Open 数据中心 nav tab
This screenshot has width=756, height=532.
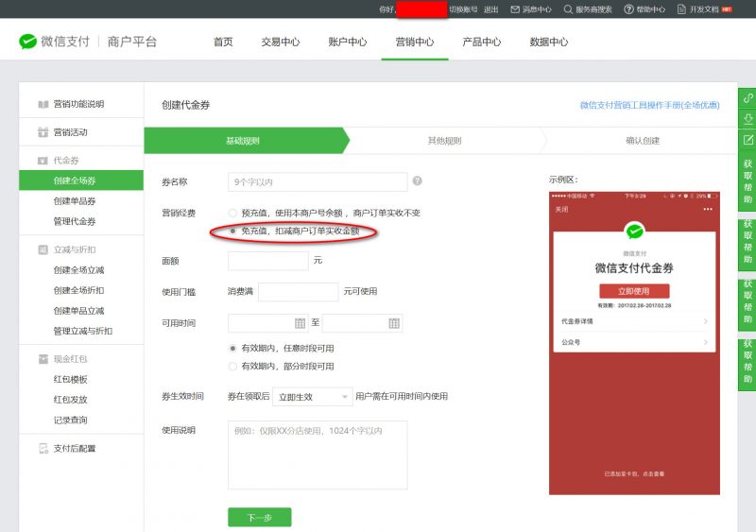(x=549, y=42)
